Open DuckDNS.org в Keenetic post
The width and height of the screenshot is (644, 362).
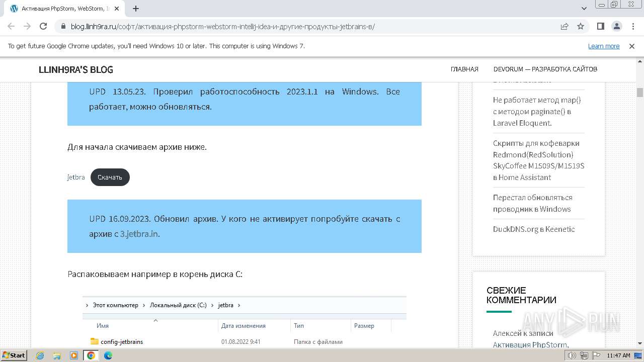[x=534, y=229]
